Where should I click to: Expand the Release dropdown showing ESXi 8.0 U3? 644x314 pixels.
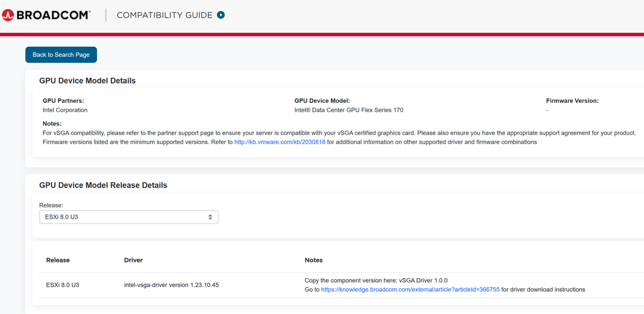coord(129,217)
